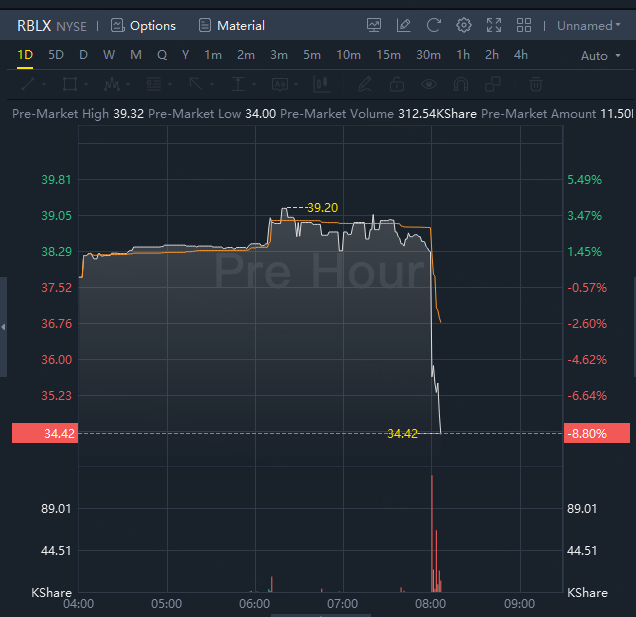
Task: Toggle drawings visibility with the eye icon
Action: (429, 84)
